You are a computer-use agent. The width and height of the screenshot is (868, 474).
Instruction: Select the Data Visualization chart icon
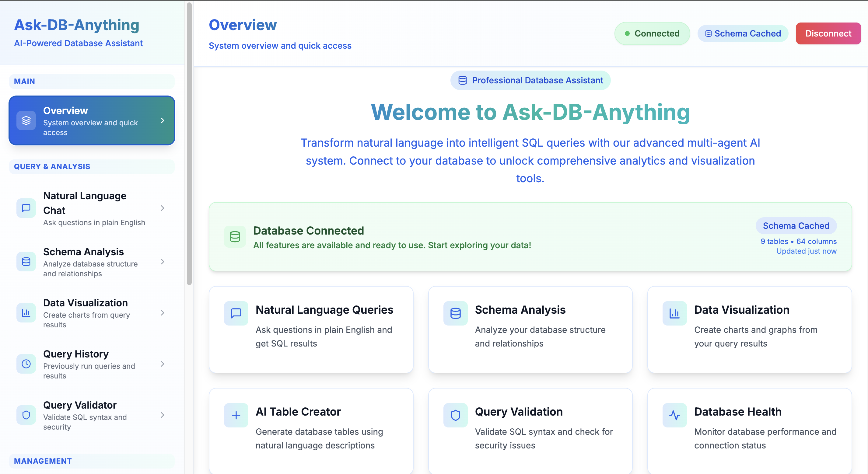click(x=26, y=313)
